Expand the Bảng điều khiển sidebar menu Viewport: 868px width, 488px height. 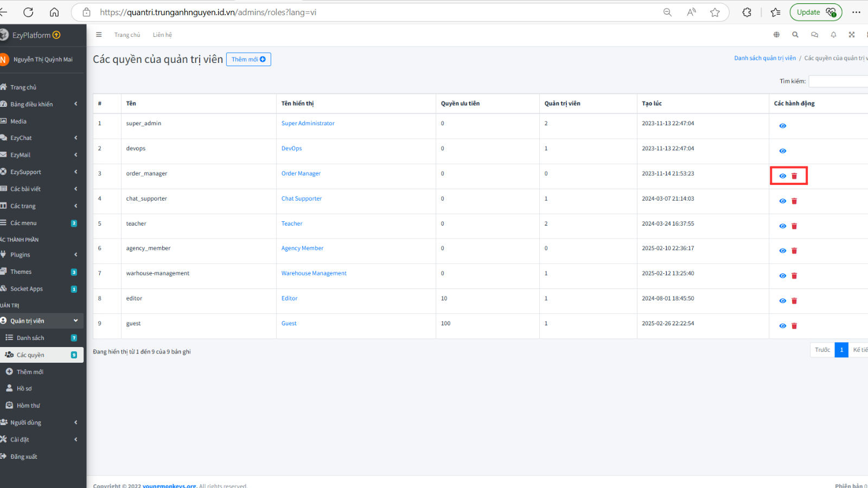42,104
